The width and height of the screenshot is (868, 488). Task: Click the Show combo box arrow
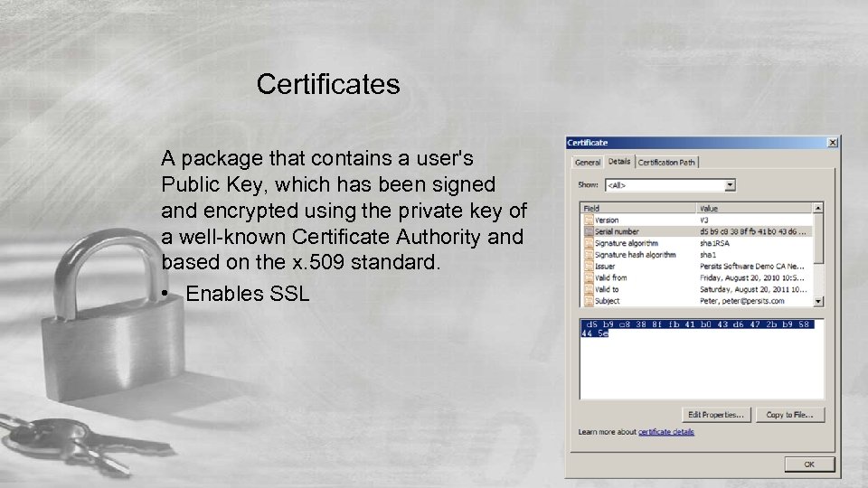731,185
